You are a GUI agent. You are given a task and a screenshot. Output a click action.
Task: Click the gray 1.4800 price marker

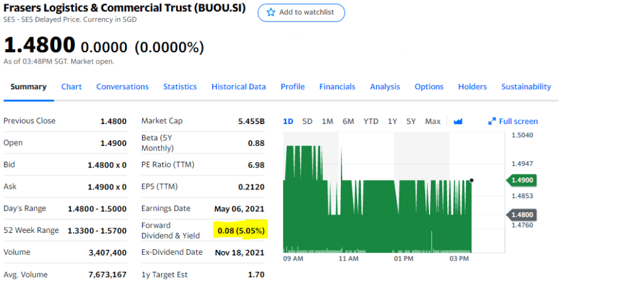[522, 215]
